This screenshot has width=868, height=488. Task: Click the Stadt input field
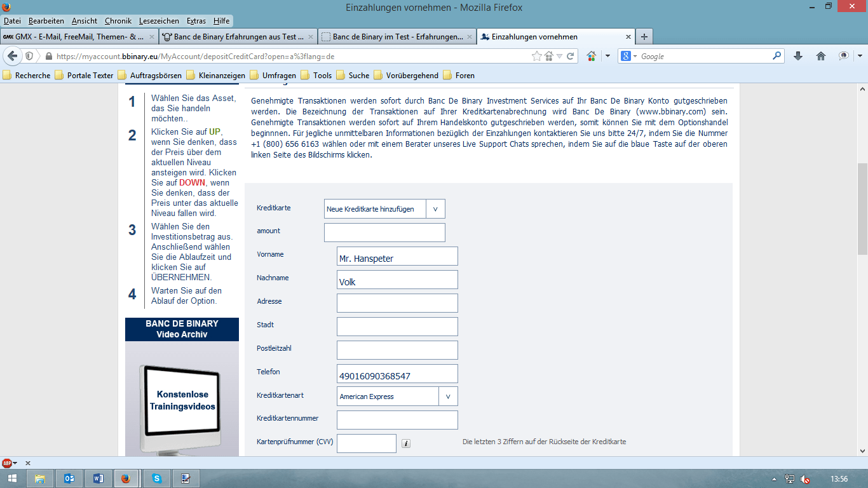pyautogui.click(x=397, y=327)
